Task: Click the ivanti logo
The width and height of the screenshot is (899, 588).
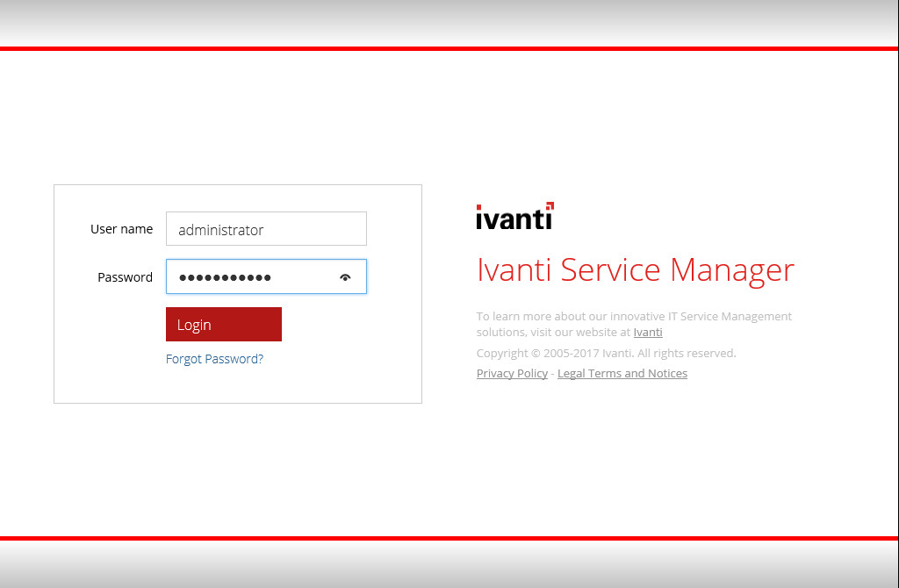Action: click(x=514, y=216)
